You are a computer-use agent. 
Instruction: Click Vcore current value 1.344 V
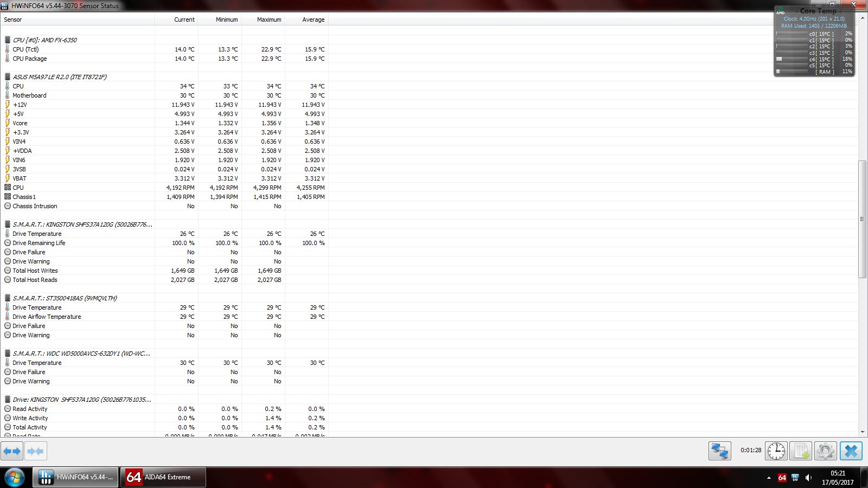184,123
